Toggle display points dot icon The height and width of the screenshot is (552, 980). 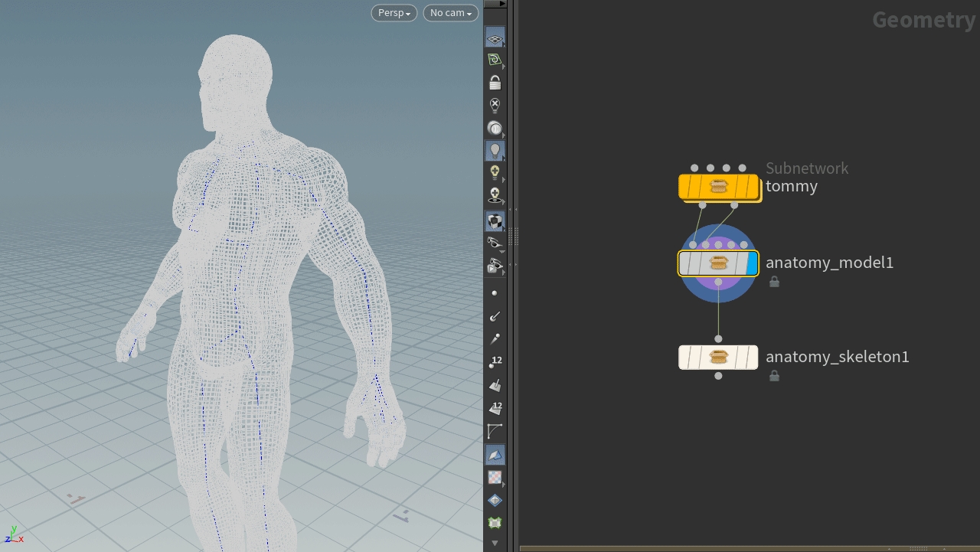(495, 293)
